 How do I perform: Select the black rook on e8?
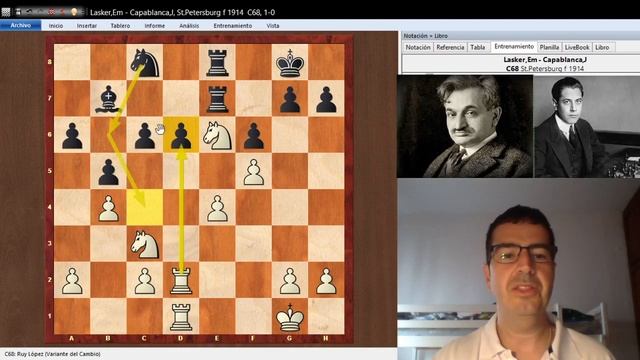coord(217,62)
